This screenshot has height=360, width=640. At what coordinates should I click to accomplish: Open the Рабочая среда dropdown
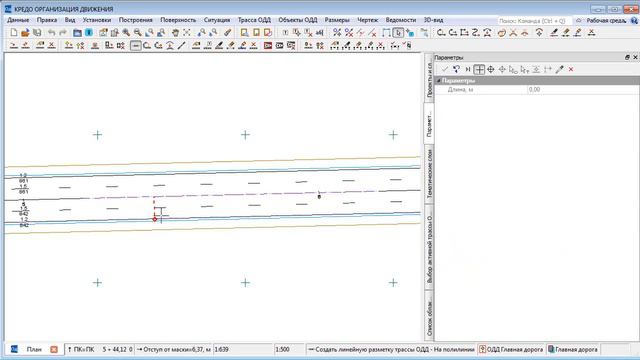click(606, 20)
